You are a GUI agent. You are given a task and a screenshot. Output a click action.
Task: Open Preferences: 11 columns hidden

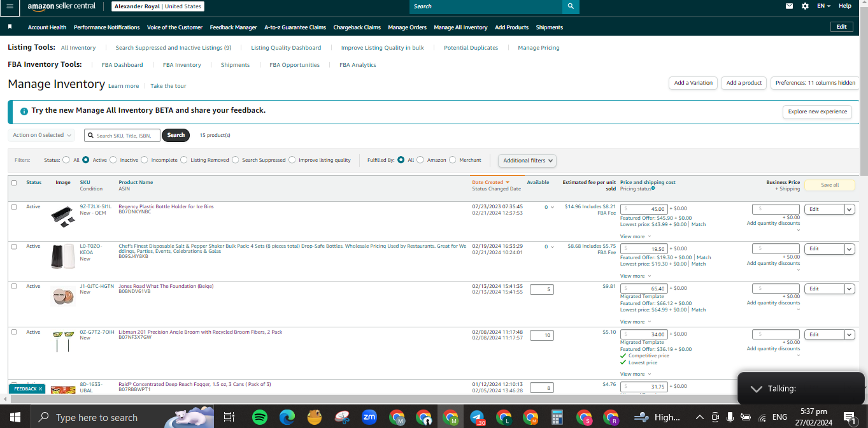point(815,83)
